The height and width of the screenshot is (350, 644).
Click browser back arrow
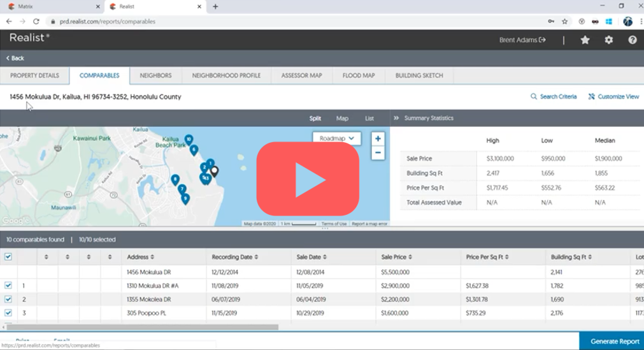(9, 22)
